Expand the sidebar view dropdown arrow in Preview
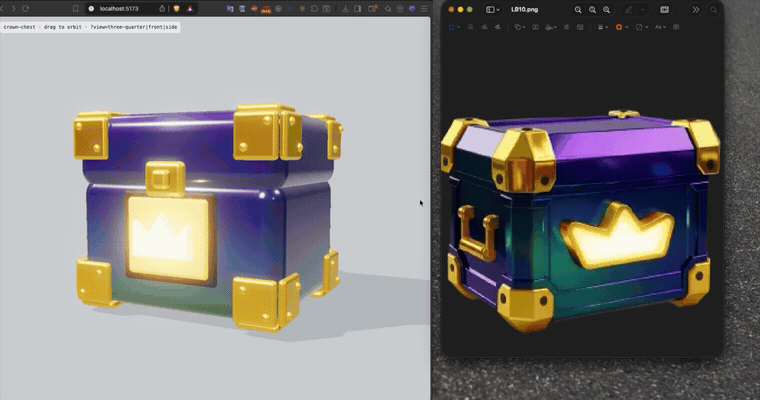760x400 pixels. coord(498,10)
